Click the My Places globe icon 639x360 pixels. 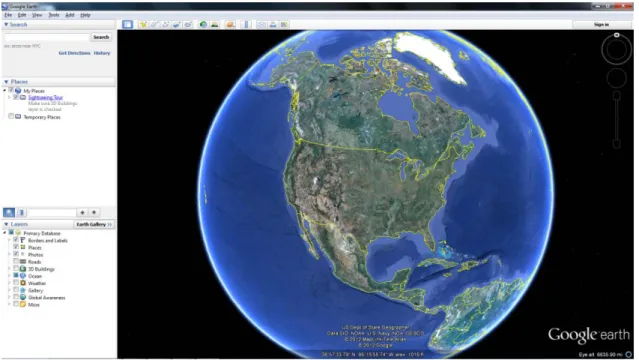coord(18,91)
